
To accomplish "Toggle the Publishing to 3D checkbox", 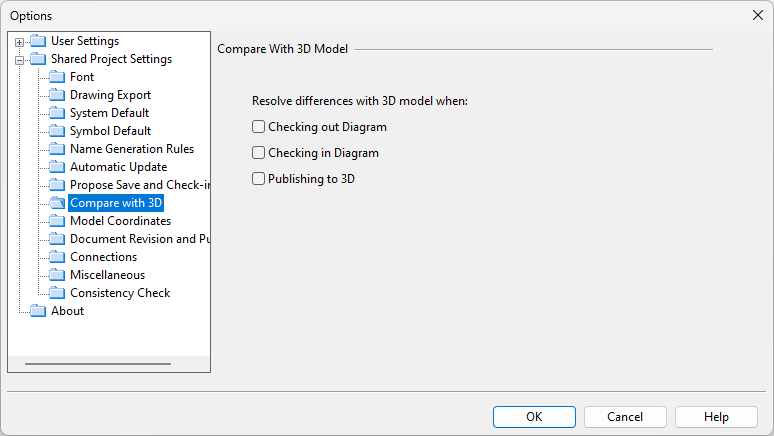I will tap(259, 179).
